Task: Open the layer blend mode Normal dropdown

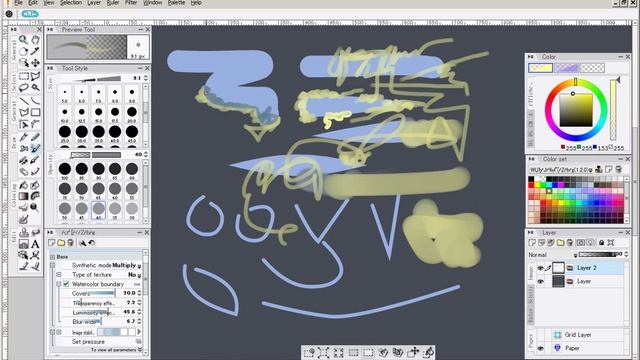Action: point(553,255)
